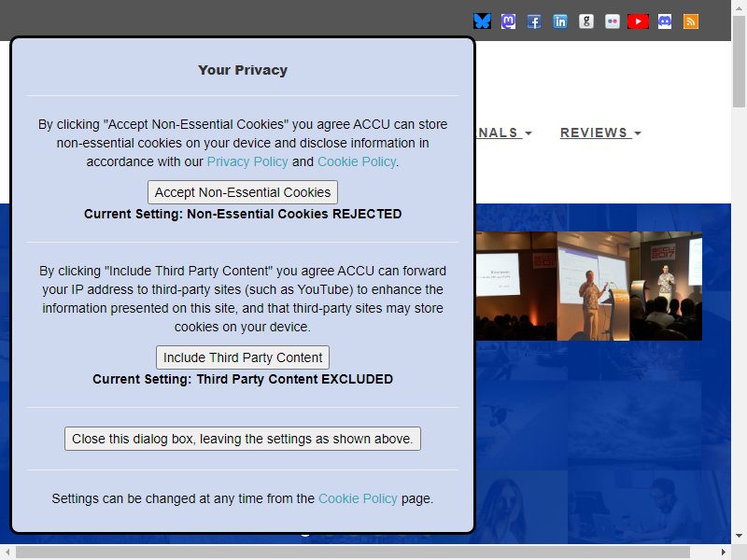This screenshot has width=747, height=560.
Task: Click 'Current Setting: Non-Essential Cookies REJECTED' text
Action: click(x=243, y=215)
